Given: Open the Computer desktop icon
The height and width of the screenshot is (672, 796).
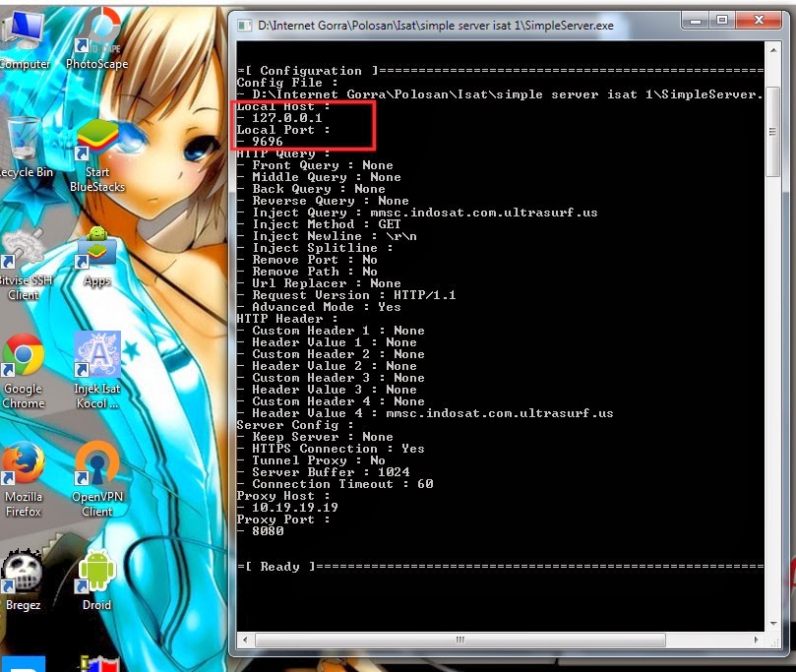Looking at the screenshot, I should pyautogui.click(x=23, y=39).
